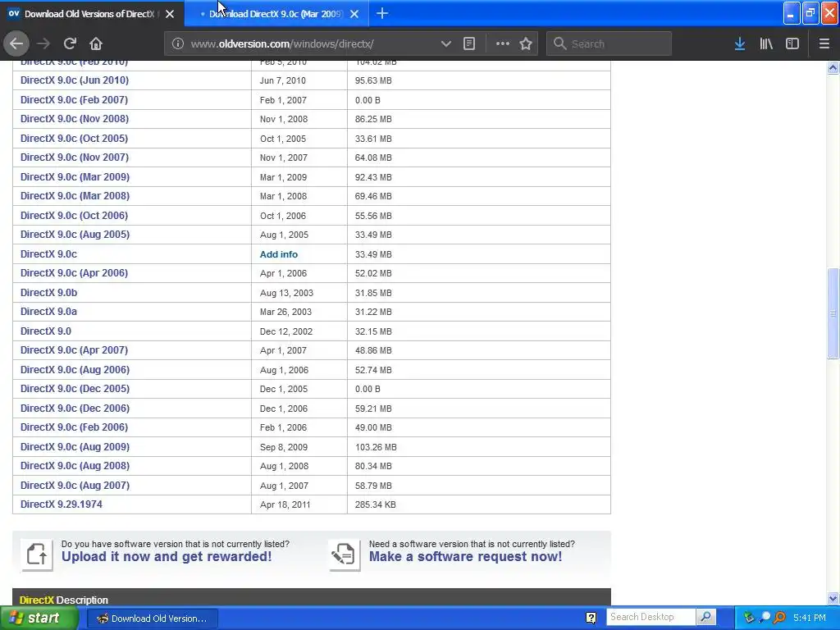Open DirectX 9.0c (Aug 2009) link

click(75, 447)
